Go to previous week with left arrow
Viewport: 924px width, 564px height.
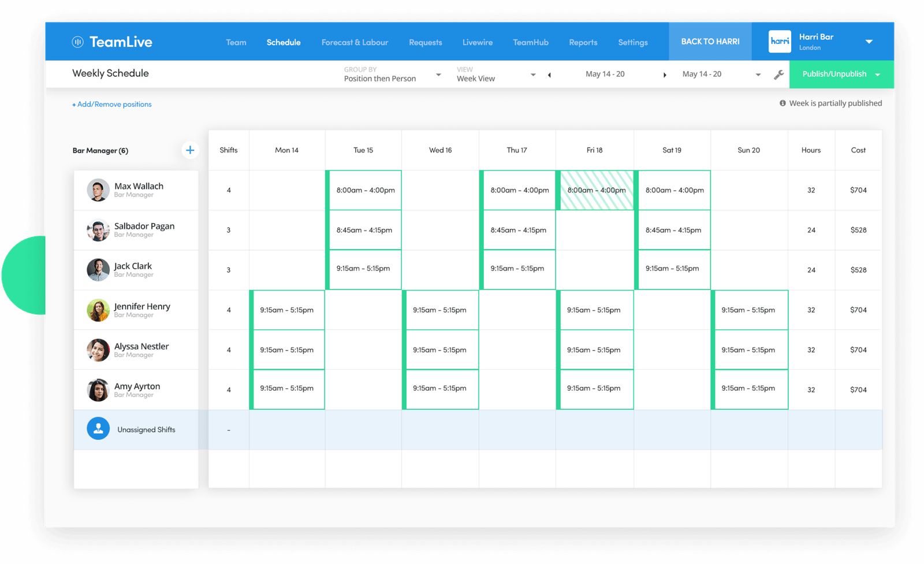pyautogui.click(x=549, y=75)
